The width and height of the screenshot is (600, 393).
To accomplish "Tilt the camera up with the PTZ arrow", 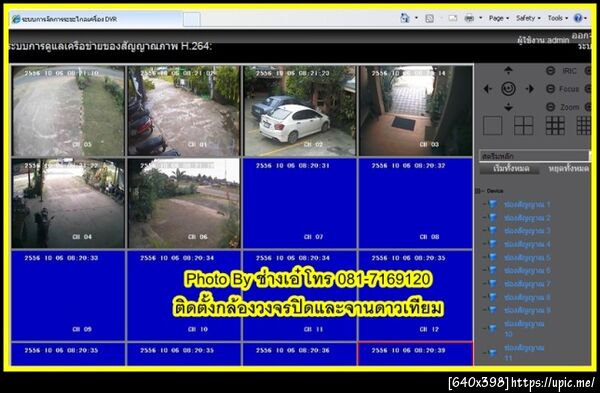I will 508,70.
